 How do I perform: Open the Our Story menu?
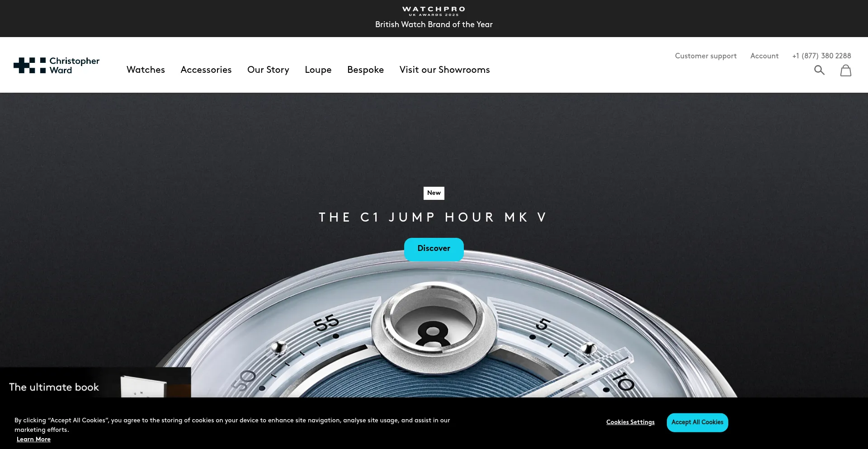click(x=268, y=70)
